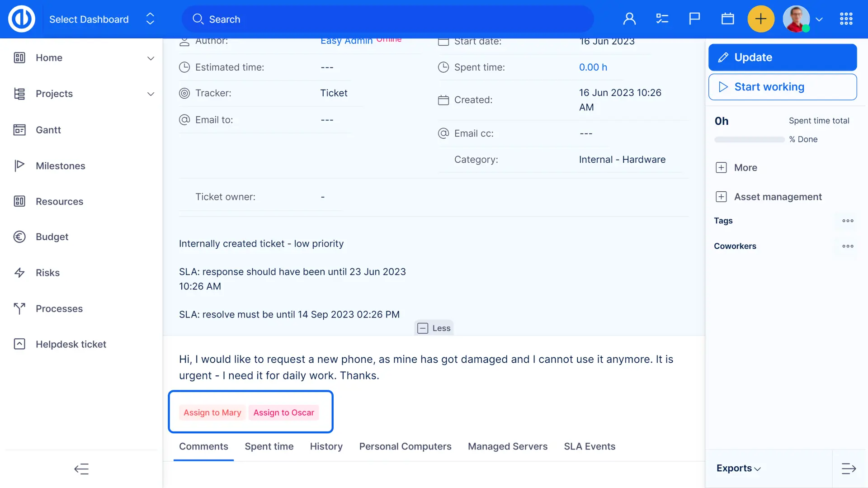Collapse the left sidebar with arrow icon
The height and width of the screenshot is (488, 868).
click(x=81, y=469)
